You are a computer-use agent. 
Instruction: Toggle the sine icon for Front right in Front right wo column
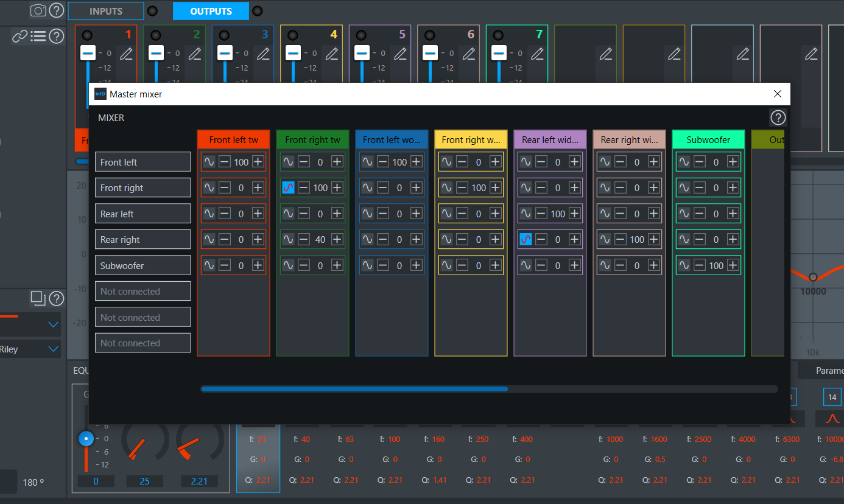[447, 187]
